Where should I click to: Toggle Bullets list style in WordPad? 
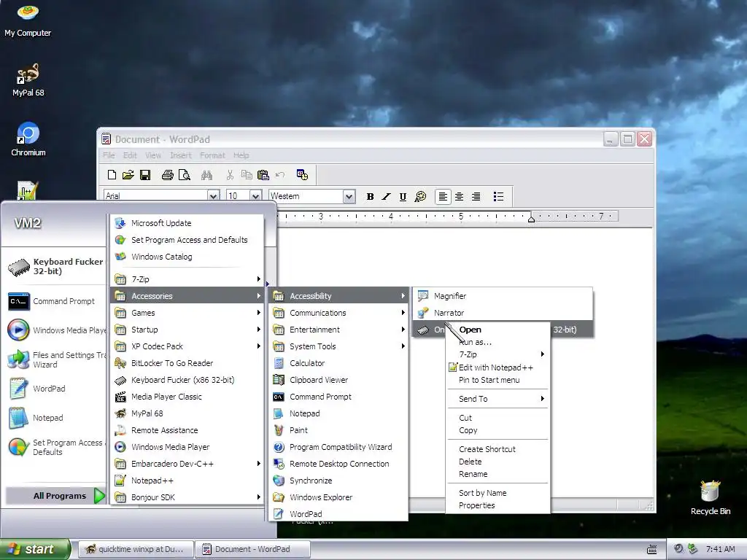[x=498, y=196]
